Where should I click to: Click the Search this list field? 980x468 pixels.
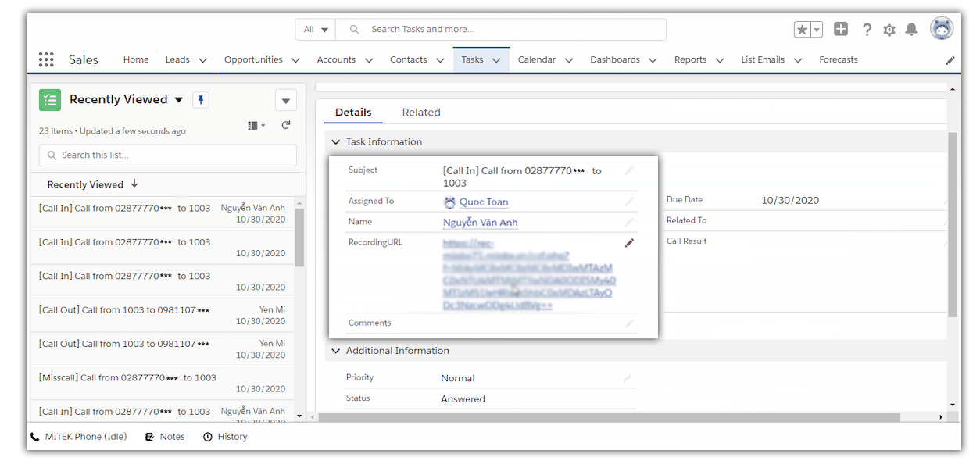pos(168,155)
